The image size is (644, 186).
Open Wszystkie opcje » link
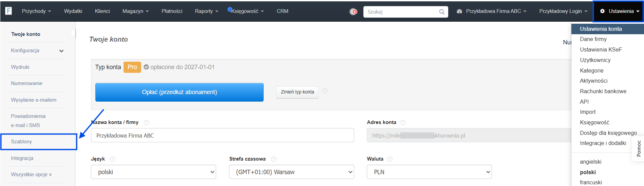pos(31,174)
